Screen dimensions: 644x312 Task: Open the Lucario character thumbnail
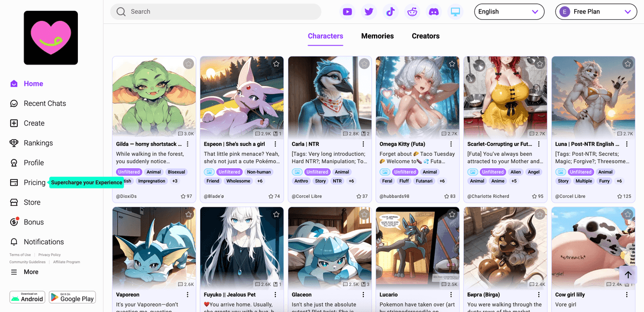click(x=418, y=248)
